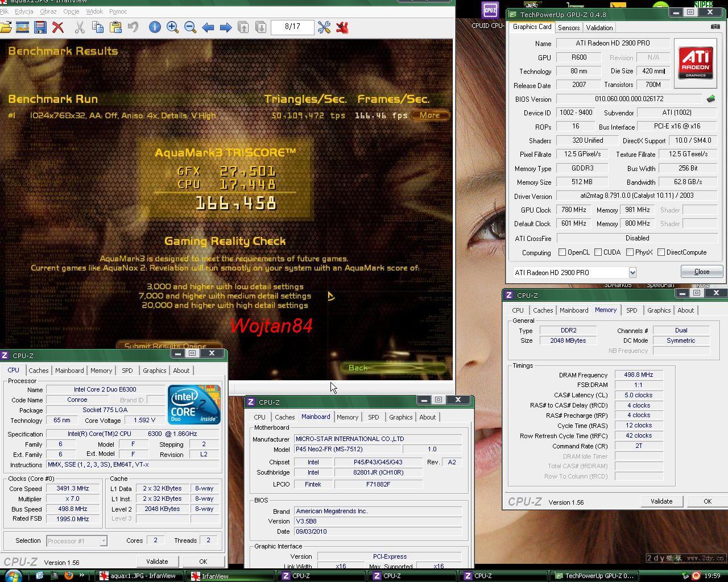This screenshot has height=582, width=728.
Task: Undo with the curved arrow icon
Action: [x=133, y=27]
